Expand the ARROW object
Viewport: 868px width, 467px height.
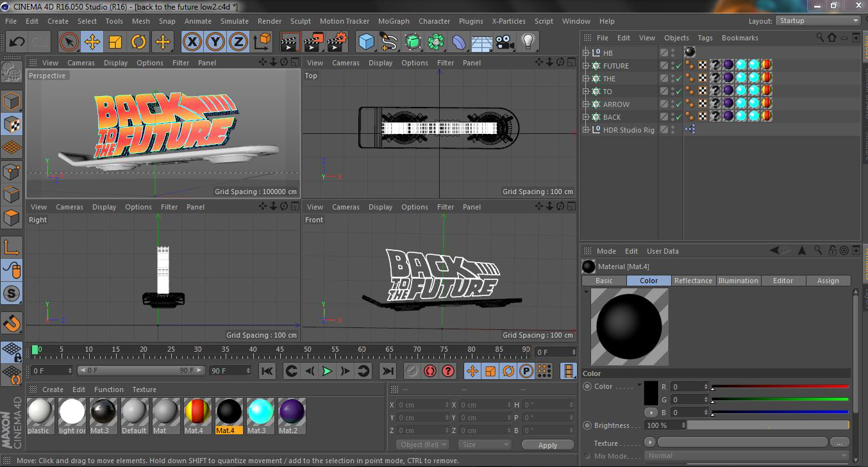585,104
